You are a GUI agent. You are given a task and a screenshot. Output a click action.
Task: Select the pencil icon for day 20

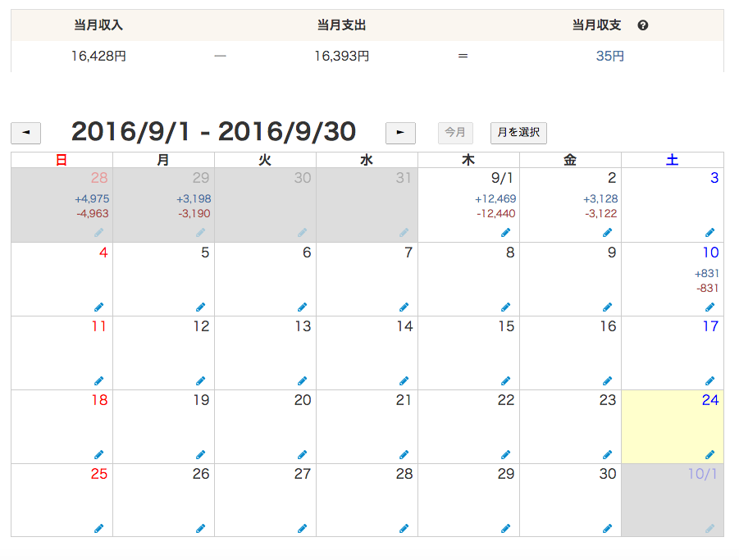[303, 454]
